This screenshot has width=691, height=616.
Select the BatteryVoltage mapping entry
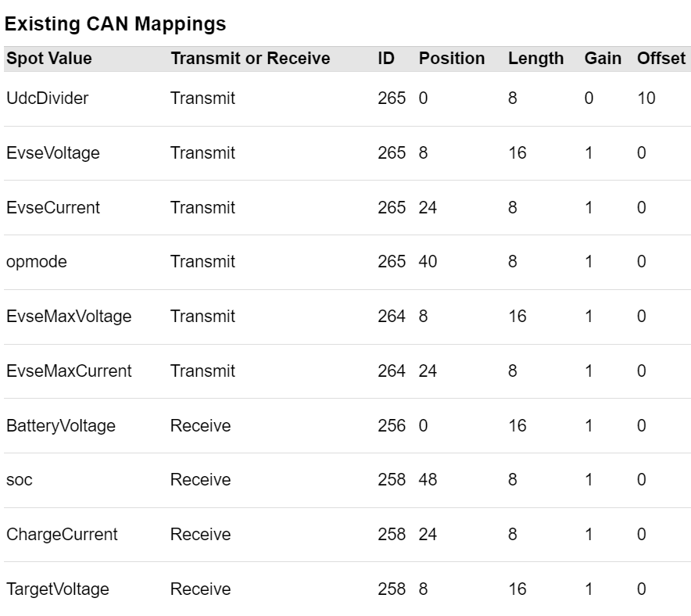point(61,426)
